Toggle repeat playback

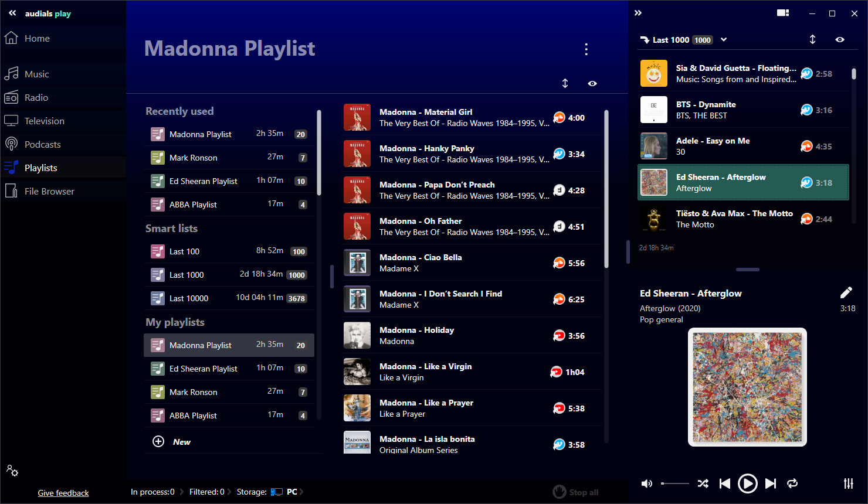[792, 483]
